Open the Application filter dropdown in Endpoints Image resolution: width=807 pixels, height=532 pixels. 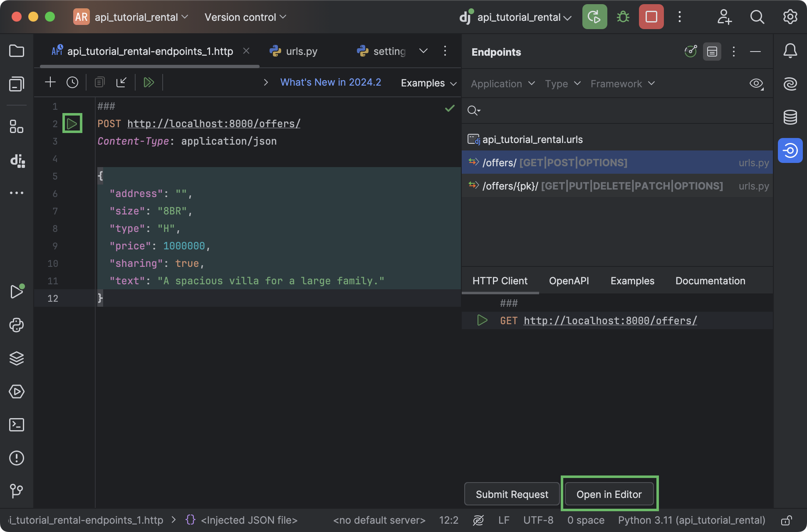pos(502,84)
